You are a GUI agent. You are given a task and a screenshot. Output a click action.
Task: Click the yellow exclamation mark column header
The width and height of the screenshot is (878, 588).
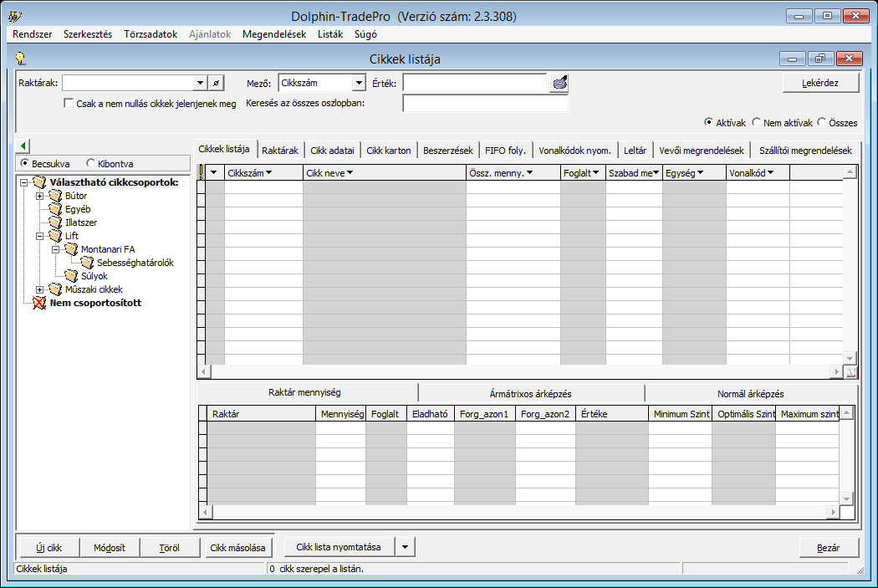click(x=201, y=172)
